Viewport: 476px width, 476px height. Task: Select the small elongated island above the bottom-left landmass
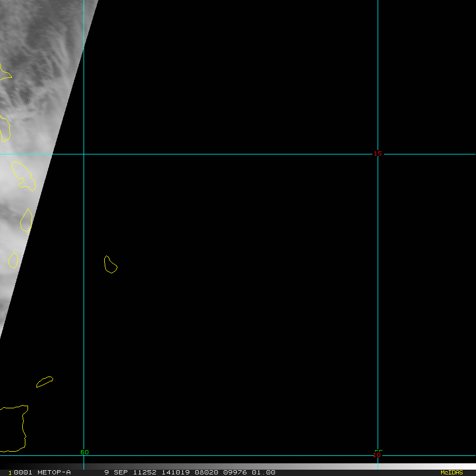[x=44, y=381]
